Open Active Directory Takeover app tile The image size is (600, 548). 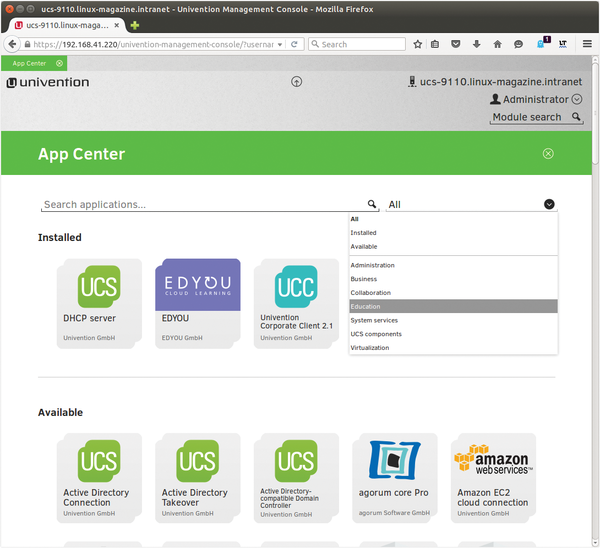198,478
